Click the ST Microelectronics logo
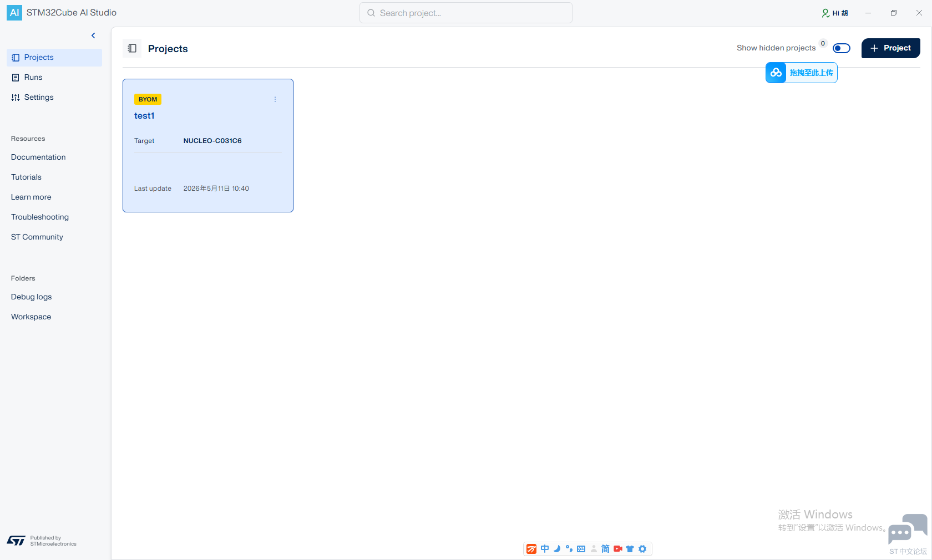Image resolution: width=932 pixels, height=560 pixels. point(16,541)
